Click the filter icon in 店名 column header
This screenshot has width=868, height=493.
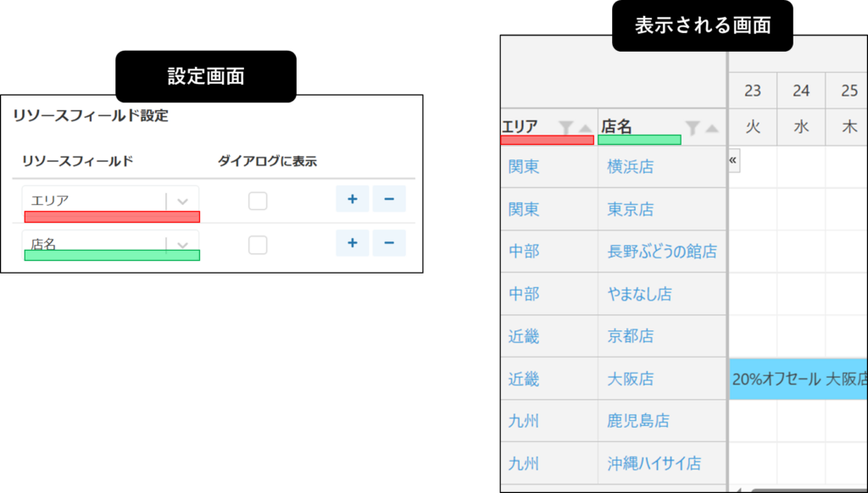point(693,128)
